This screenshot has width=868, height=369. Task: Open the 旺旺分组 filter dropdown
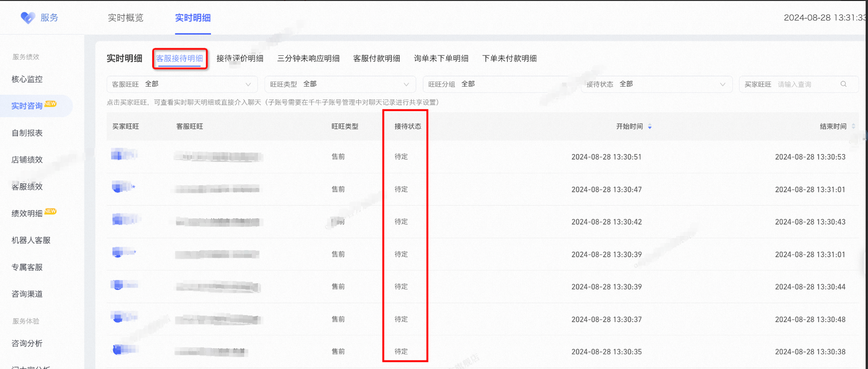tap(498, 84)
